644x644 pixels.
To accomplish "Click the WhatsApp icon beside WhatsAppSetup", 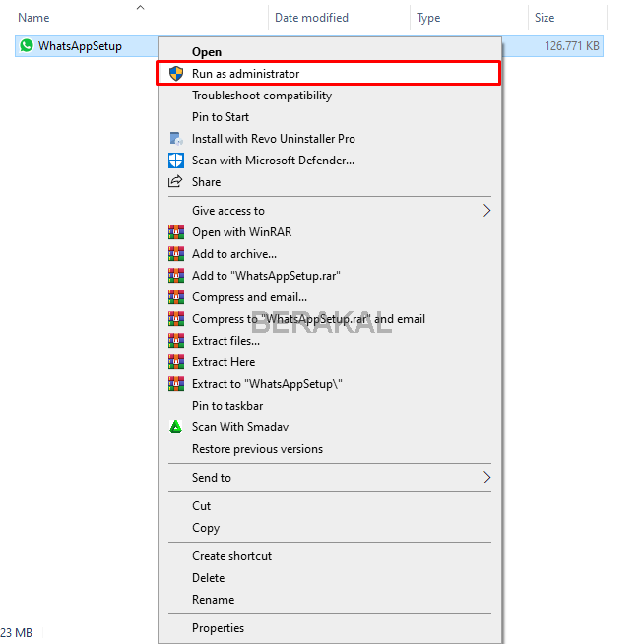I will 27,45.
